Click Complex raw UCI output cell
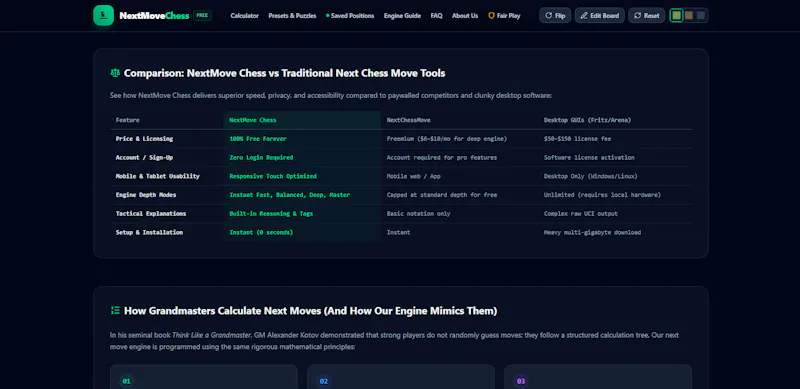The height and width of the screenshot is (389, 800). point(581,214)
